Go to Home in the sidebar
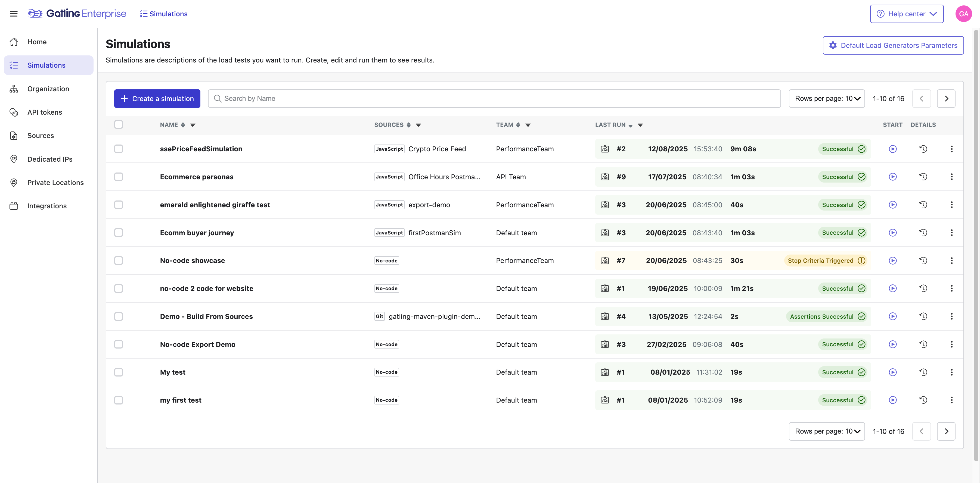 (49, 42)
